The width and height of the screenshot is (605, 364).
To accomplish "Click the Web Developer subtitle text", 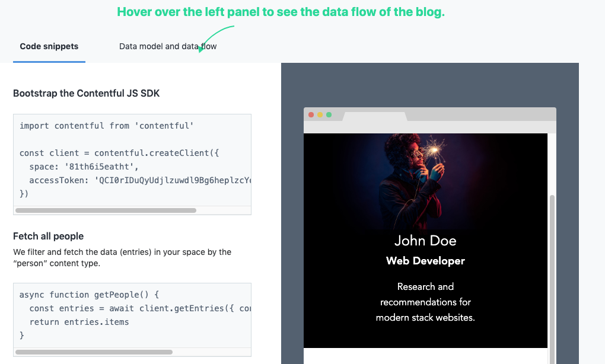I will [425, 260].
